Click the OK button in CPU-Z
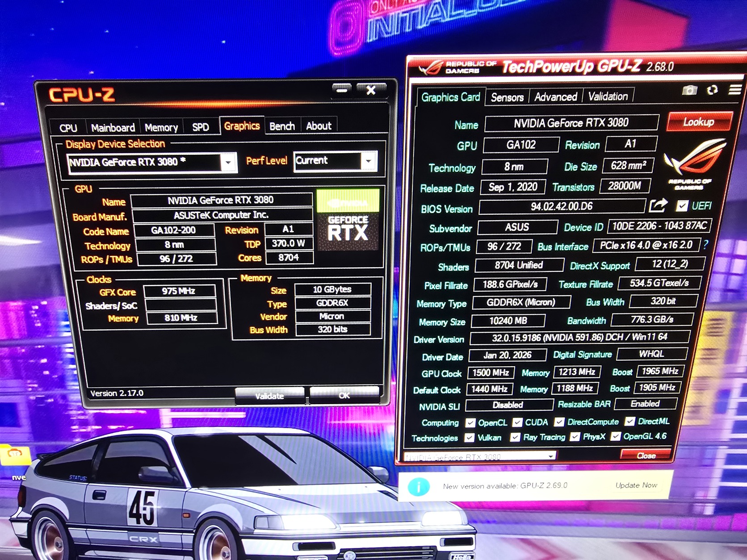Viewport: 747px width, 560px height. 344,395
